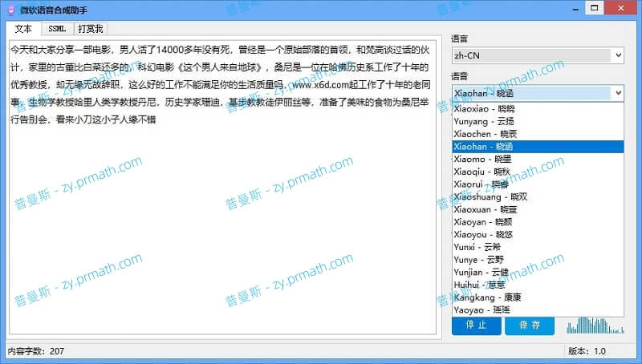Pick Yunxi - 云希 voice
The width and height of the screenshot is (642, 364).
pos(538,247)
